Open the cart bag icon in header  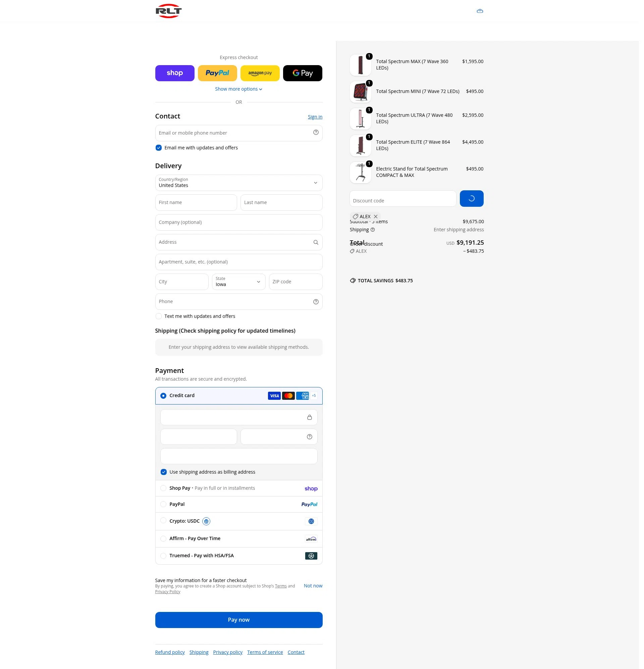click(480, 11)
